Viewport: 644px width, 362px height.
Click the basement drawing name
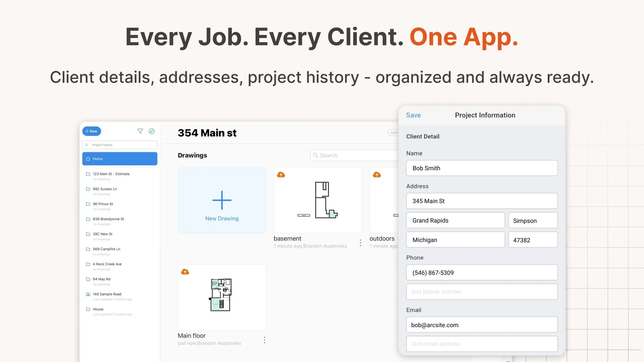click(287, 239)
